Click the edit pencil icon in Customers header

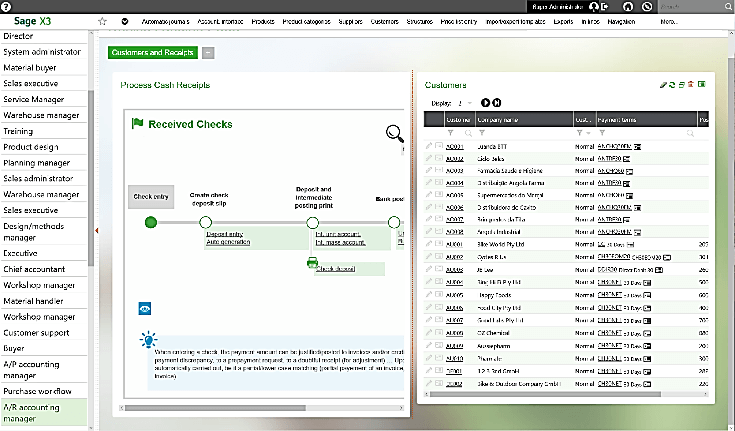click(x=662, y=85)
